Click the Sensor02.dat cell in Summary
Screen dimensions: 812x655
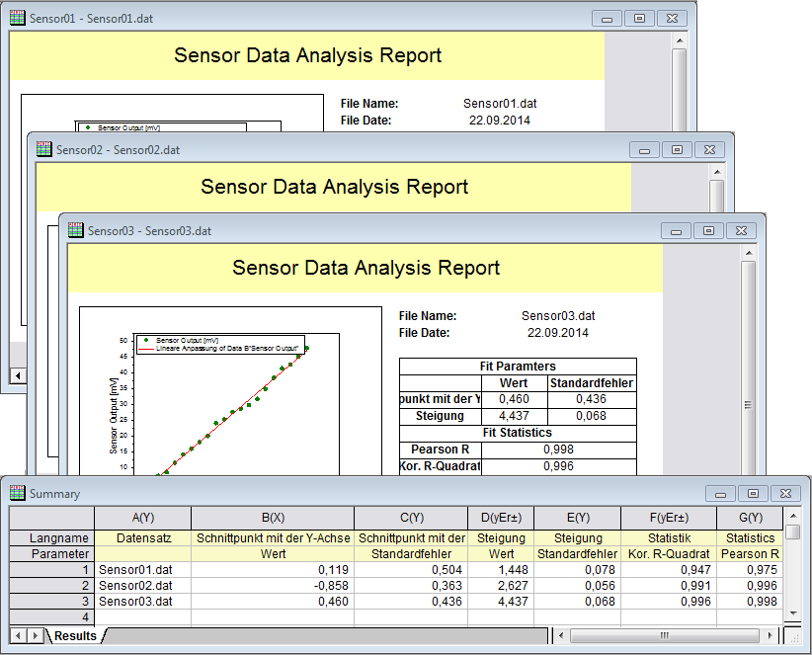[143, 585]
